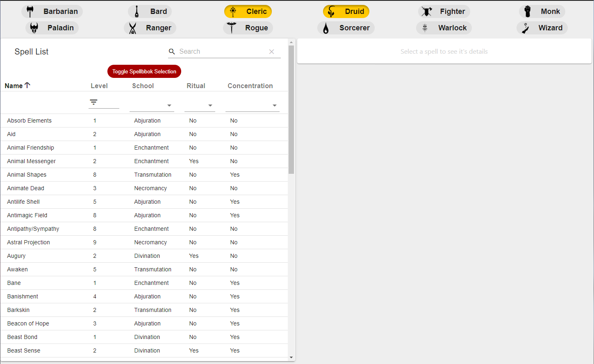Open the School filter dropdown

152,105
